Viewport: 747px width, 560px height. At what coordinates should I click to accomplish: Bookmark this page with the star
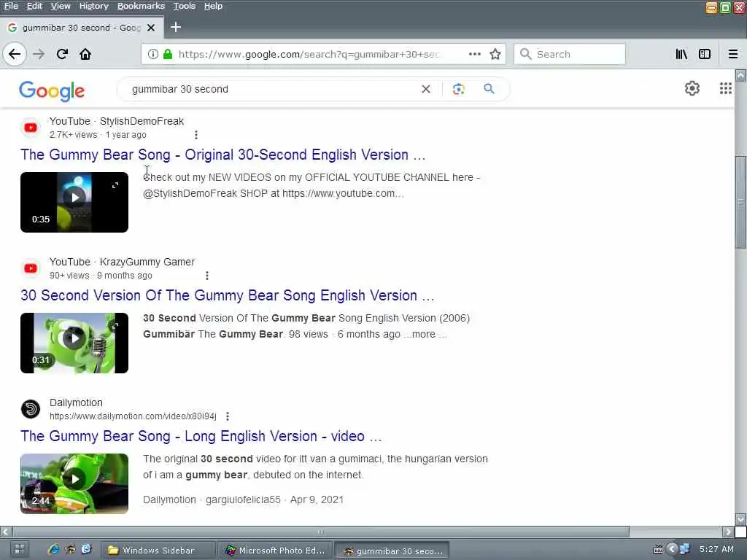click(x=495, y=54)
